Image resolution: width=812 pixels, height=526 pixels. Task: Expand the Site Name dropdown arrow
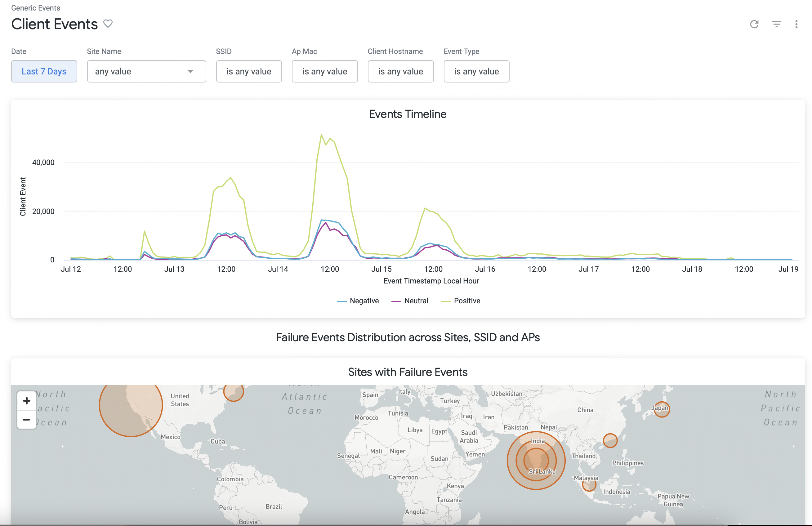click(x=190, y=71)
